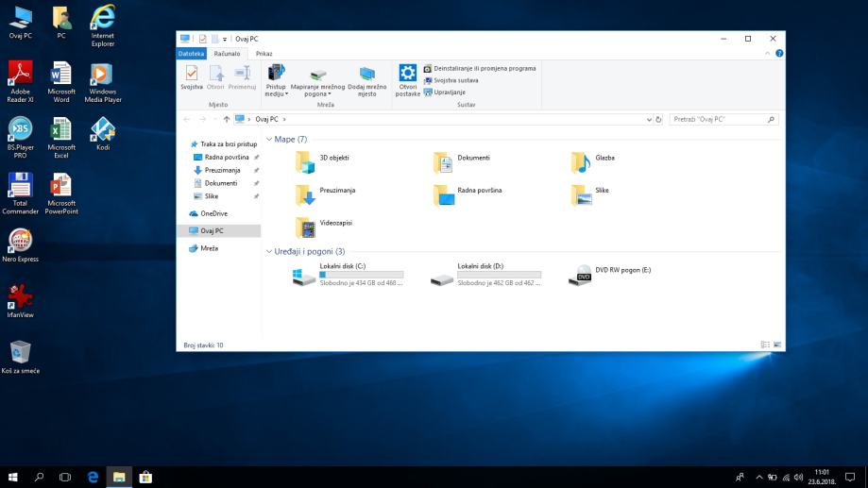Open the Microsoft Store taskbar icon

click(146, 478)
